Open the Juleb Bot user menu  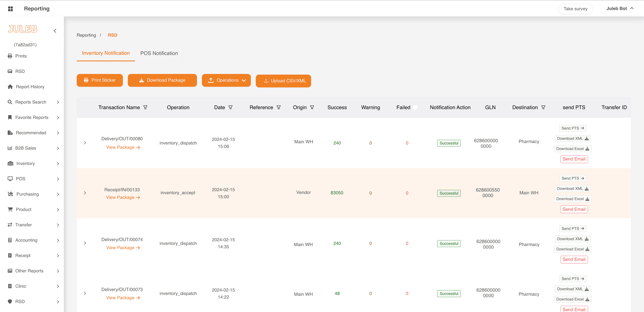[620, 9]
